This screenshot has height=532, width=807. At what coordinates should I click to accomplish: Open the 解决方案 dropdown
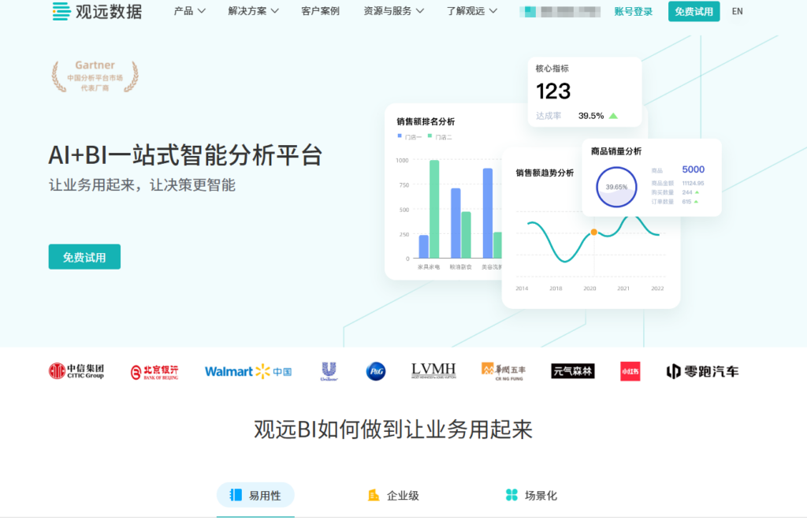coord(247,11)
